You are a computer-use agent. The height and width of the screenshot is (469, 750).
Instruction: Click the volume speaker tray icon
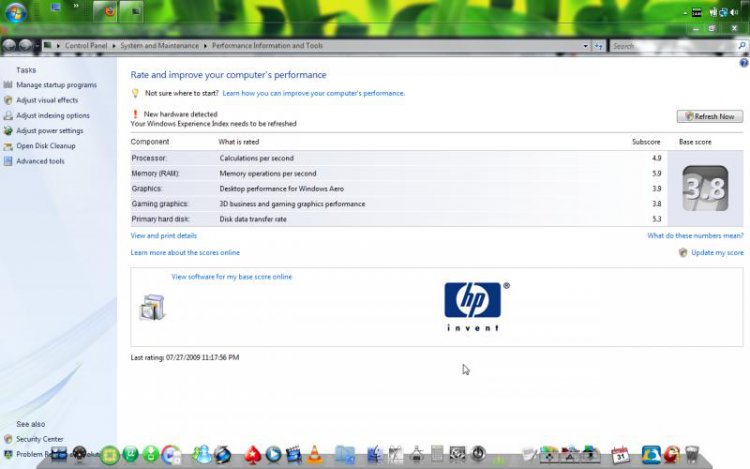pyautogui.click(x=734, y=12)
